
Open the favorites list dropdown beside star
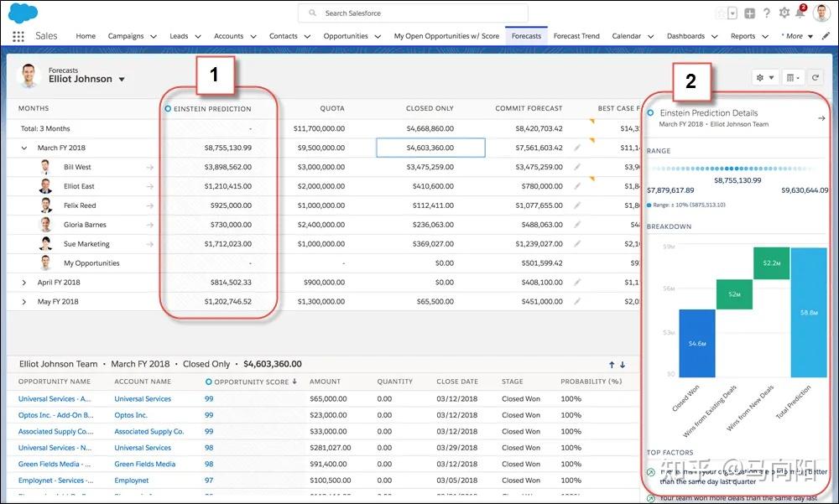click(x=732, y=13)
